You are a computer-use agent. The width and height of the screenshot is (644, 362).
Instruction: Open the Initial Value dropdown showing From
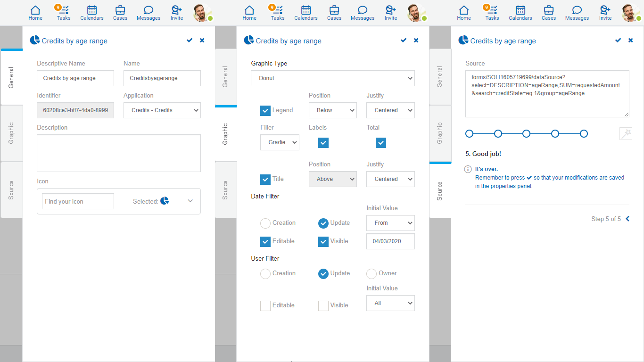coord(390,223)
